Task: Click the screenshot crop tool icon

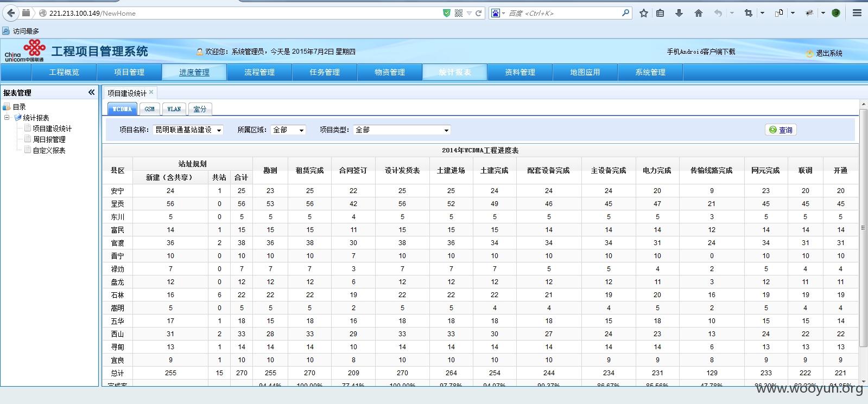Action: tap(749, 13)
